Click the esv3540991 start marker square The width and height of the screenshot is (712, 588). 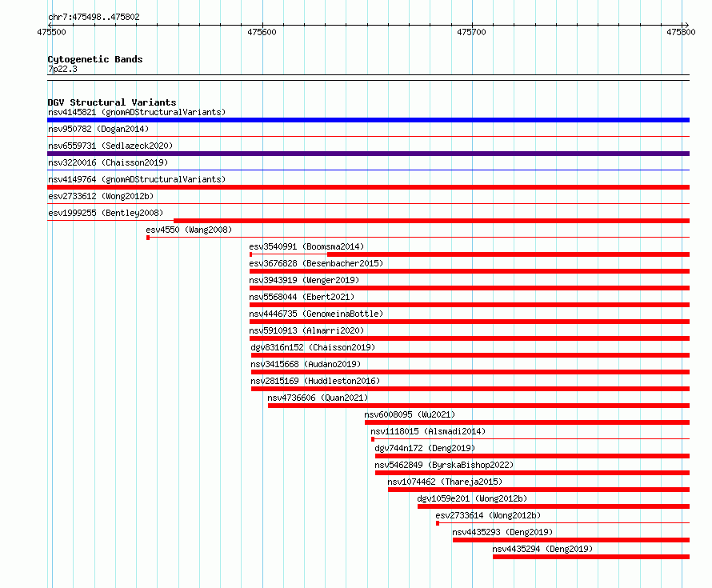[x=250, y=254]
